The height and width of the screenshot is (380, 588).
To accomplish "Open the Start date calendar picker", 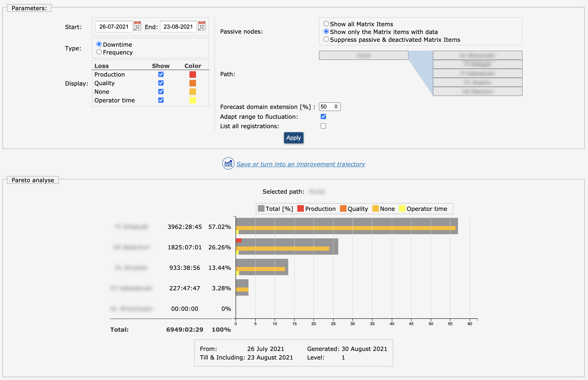I will [137, 26].
